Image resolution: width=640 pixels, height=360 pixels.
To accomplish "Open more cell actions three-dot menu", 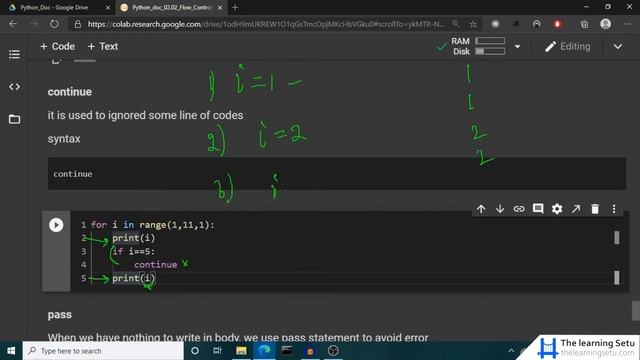I will click(614, 209).
